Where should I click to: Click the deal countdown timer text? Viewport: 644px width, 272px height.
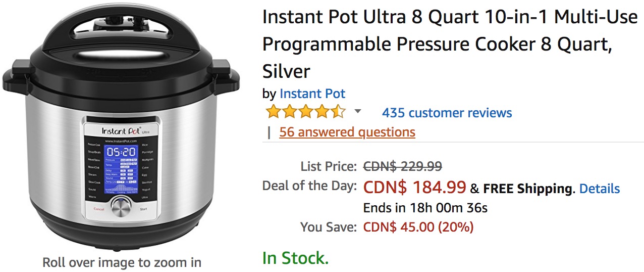point(425,208)
